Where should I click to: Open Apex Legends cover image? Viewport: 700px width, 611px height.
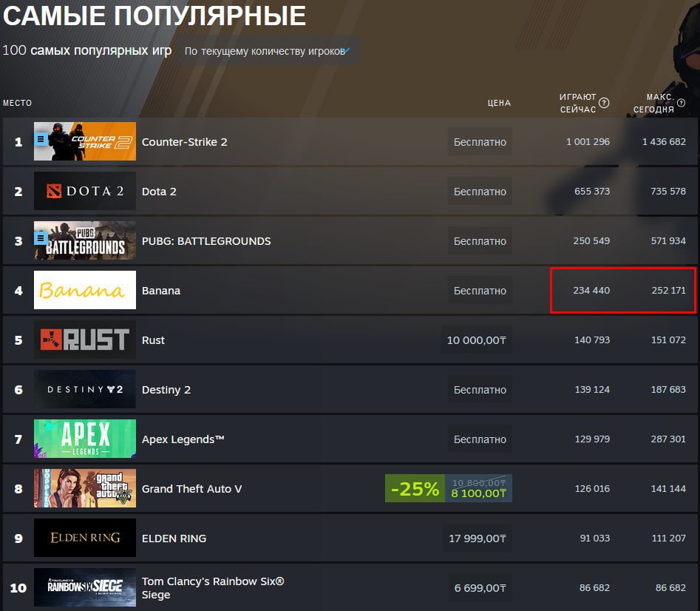click(x=85, y=439)
